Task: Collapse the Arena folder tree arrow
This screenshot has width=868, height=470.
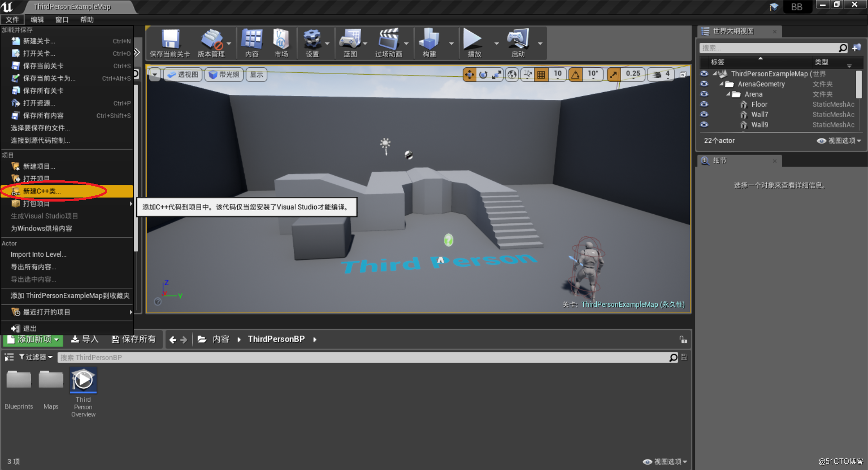Action: pos(728,94)
